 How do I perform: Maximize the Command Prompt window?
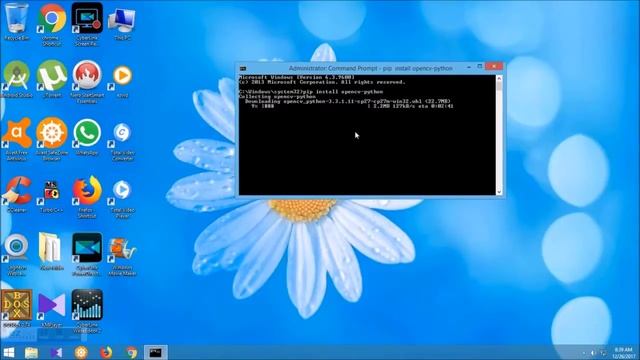(x=480, y=67)
